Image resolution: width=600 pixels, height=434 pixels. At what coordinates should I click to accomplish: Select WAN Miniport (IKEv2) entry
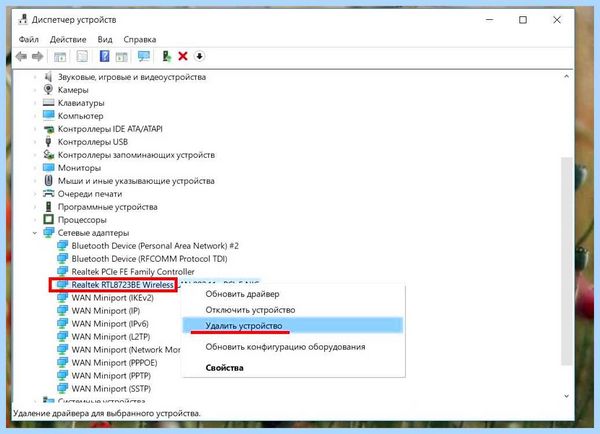click(x=112, y=298)
